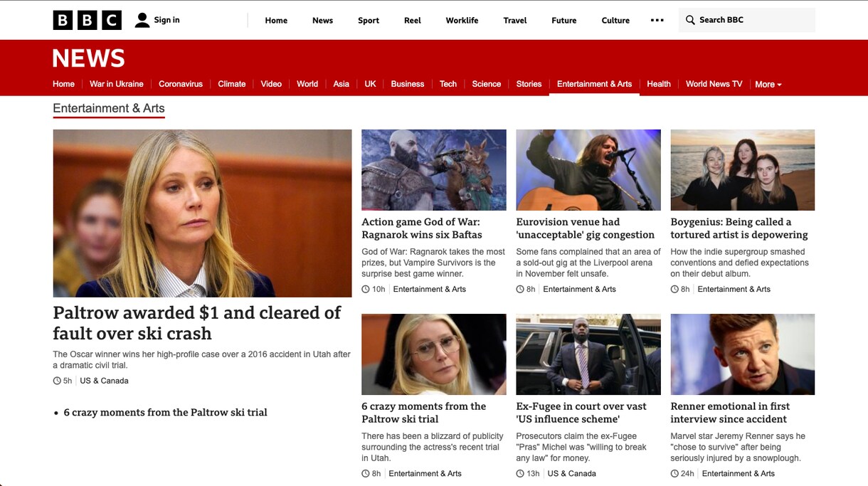The width and height of the screenshot is (868, 486).
Task: Select War in Ukraine section
Action: (x=117, y=84)
